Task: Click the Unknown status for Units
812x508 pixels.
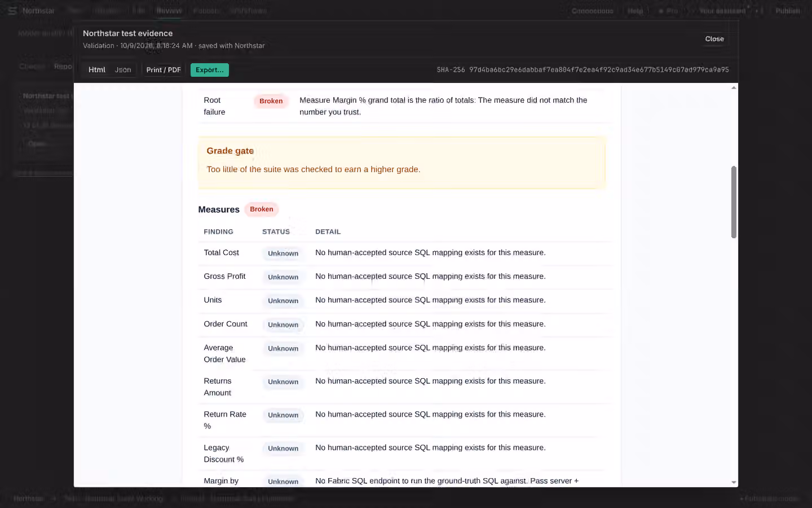Action: click(283, 301)
